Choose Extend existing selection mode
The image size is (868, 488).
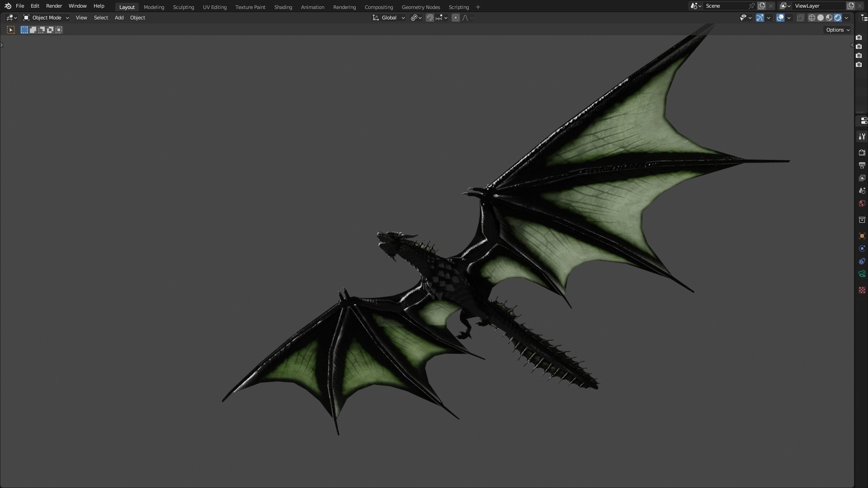point(33,30)
